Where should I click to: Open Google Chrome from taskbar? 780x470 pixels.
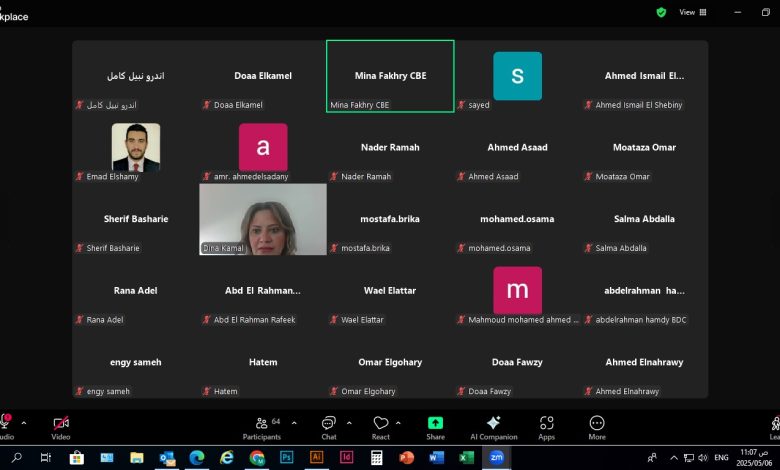coord(257,458)
